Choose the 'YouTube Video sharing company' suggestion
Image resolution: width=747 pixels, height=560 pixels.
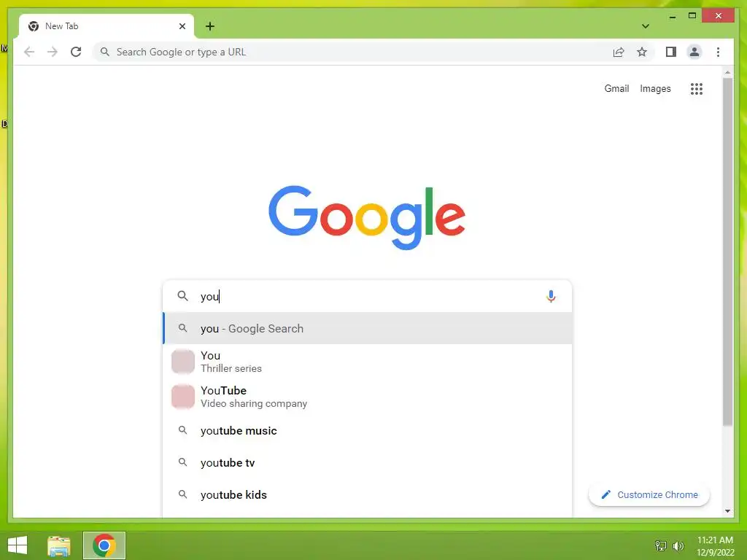tap(368, 397)
